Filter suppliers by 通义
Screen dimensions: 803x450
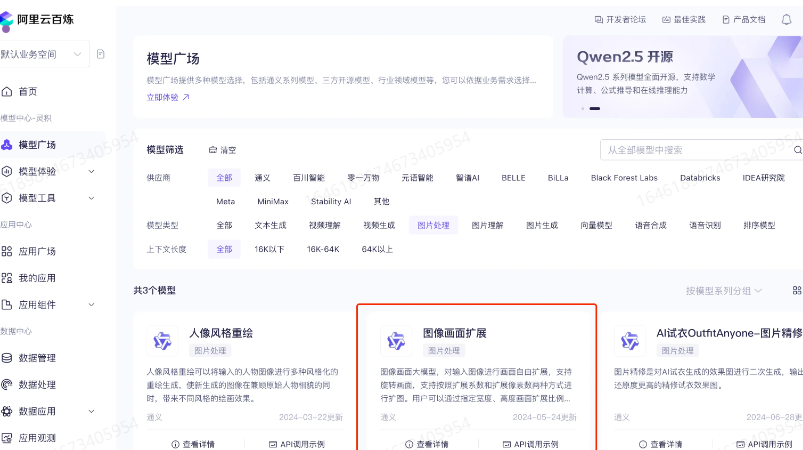(262, 178)
